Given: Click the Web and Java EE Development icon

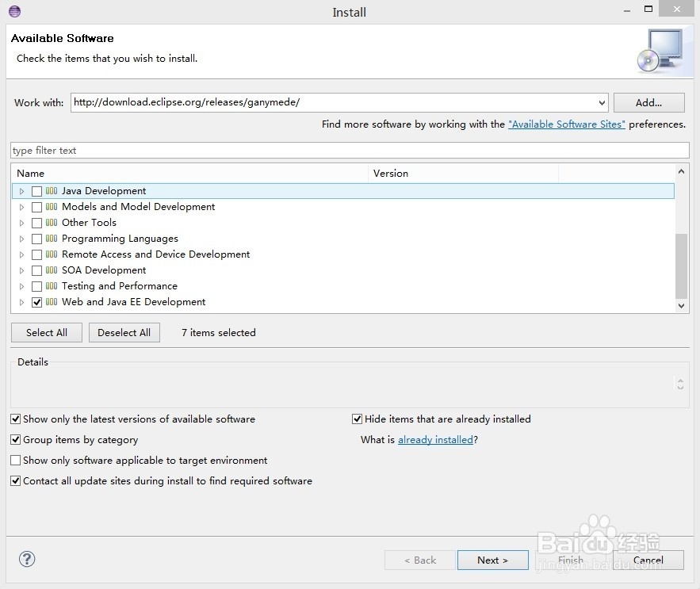Looking at the screenshot, I should coord(52,302).
